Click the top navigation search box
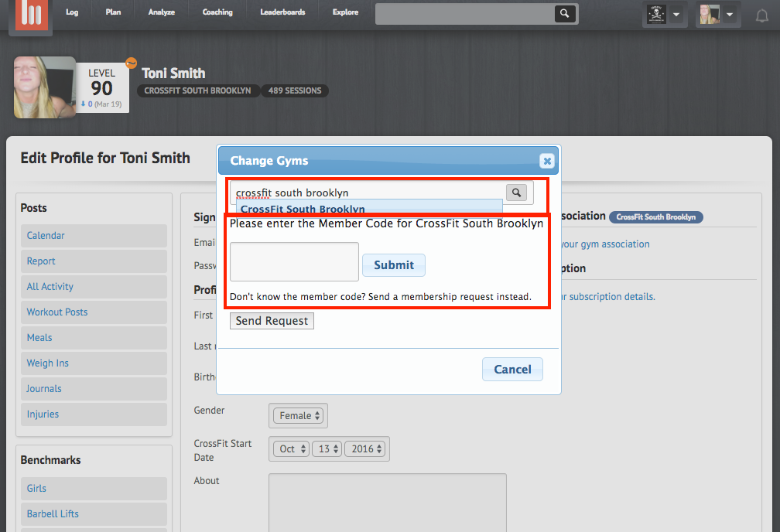This screenshot has height=532, width=780. click(x=465, y=14)
